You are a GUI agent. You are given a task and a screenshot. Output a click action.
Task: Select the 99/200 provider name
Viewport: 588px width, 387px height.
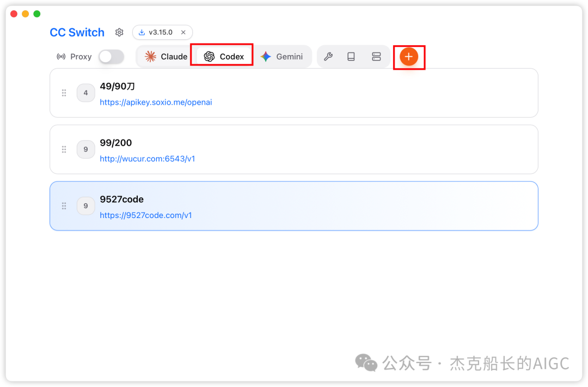(116, 143)
